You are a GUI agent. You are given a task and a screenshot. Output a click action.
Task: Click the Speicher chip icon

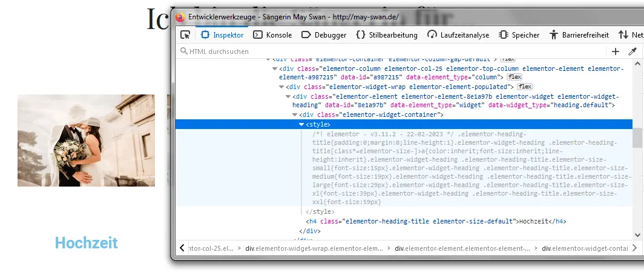(503, 35)
